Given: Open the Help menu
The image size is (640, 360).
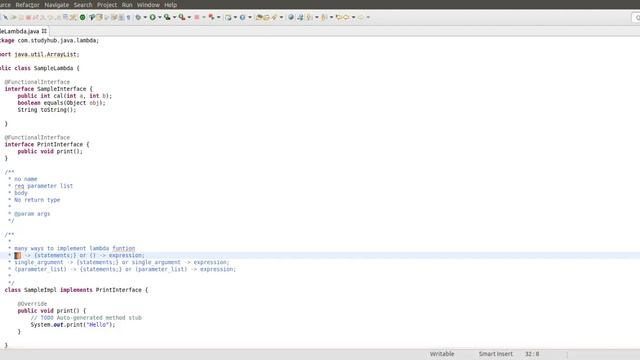Looking at the screenshot, I should pyautogui.click(x=170, y=5).
